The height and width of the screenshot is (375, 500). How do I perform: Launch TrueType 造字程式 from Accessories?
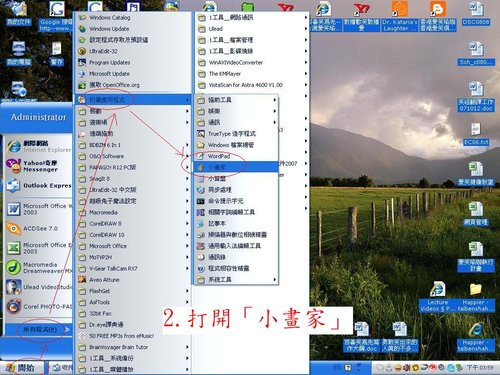[x=236, y=134]
